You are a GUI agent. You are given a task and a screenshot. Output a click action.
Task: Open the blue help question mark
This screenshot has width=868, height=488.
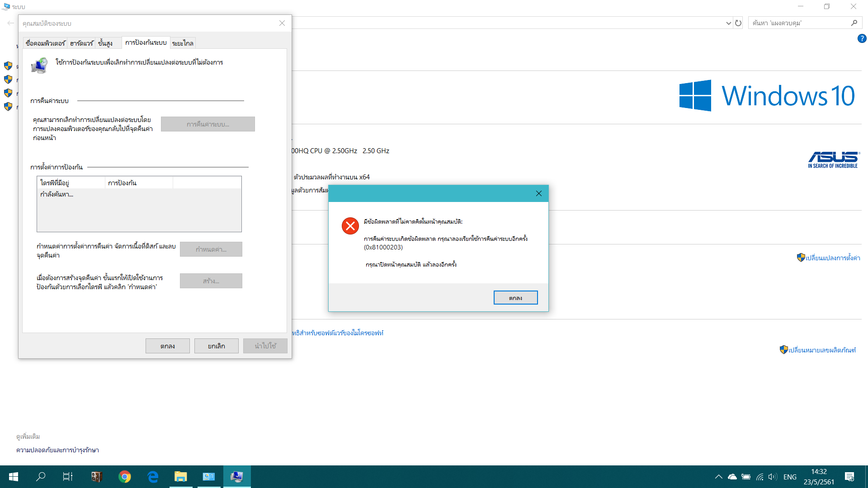click(x=862, y=39)
